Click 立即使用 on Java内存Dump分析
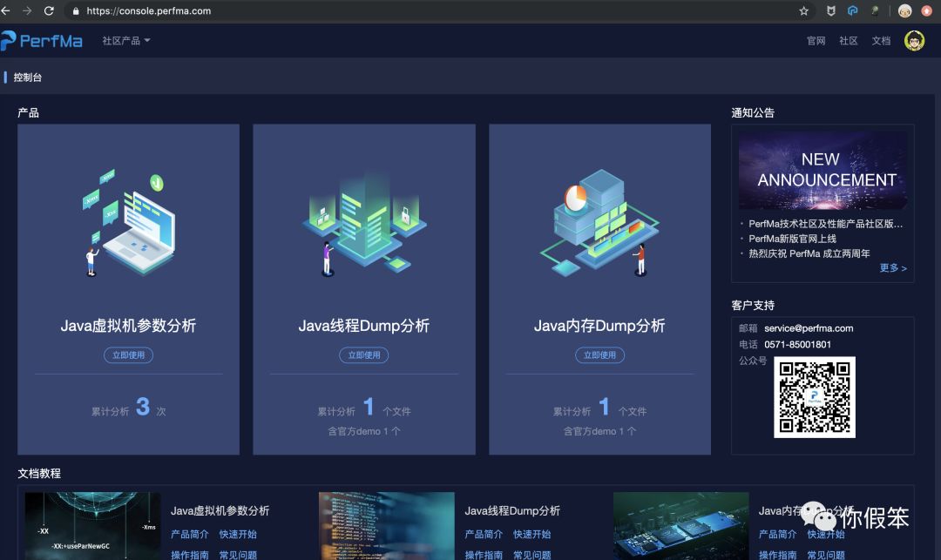941x560 pixels. click(599, 354)
